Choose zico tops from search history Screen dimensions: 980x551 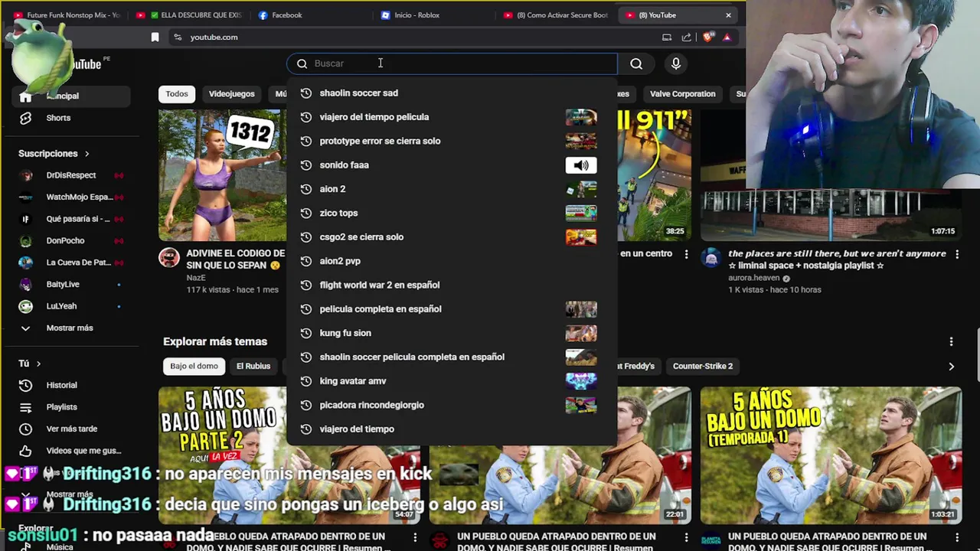[452, 213]
